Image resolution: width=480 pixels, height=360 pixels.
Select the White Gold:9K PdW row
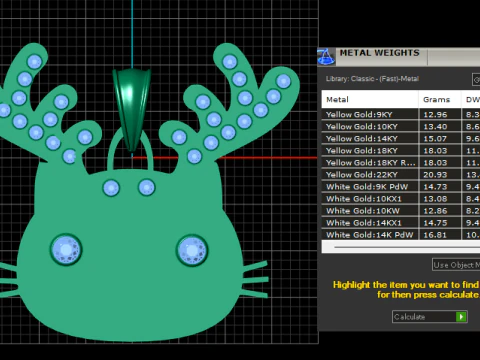click(x=401, y=186)
